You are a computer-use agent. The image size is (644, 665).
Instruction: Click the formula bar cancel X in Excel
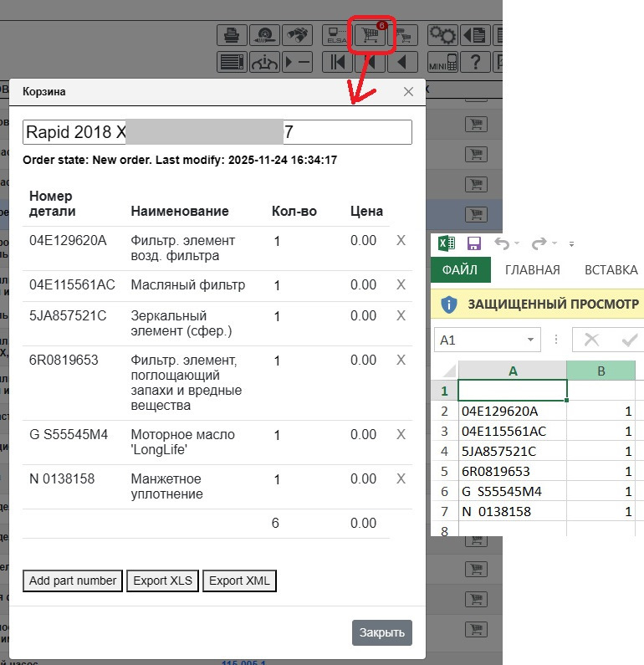(x=591, y=340)
